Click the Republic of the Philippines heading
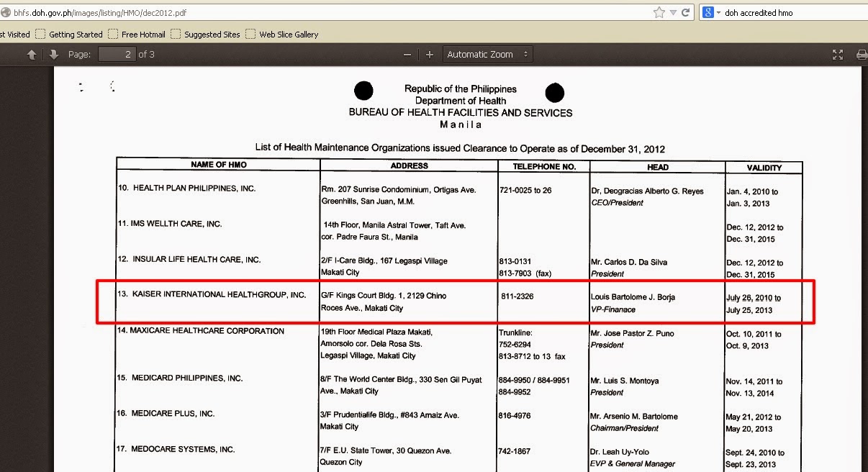868x472 pixels. pos(461,88)
